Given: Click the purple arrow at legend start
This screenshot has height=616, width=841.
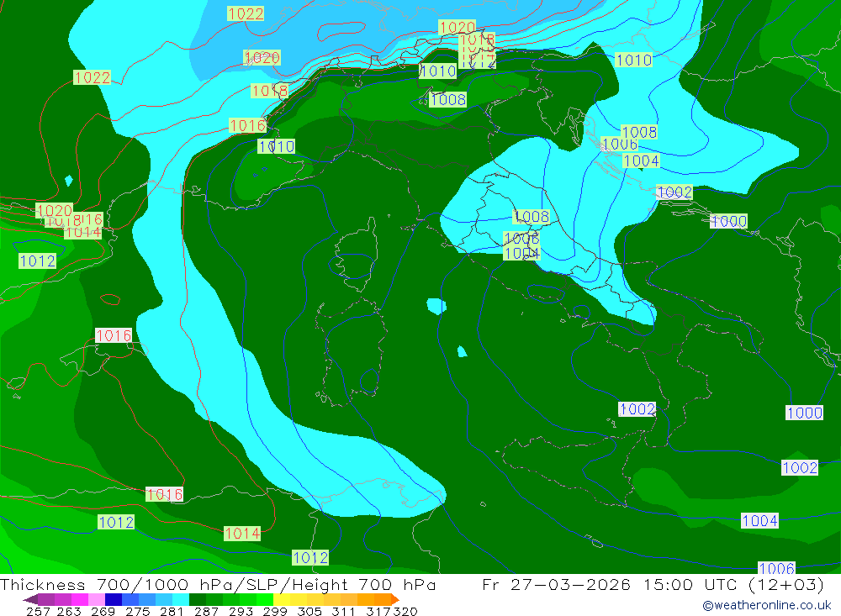Looking at the screenshot, I should (x=30, y=599).
